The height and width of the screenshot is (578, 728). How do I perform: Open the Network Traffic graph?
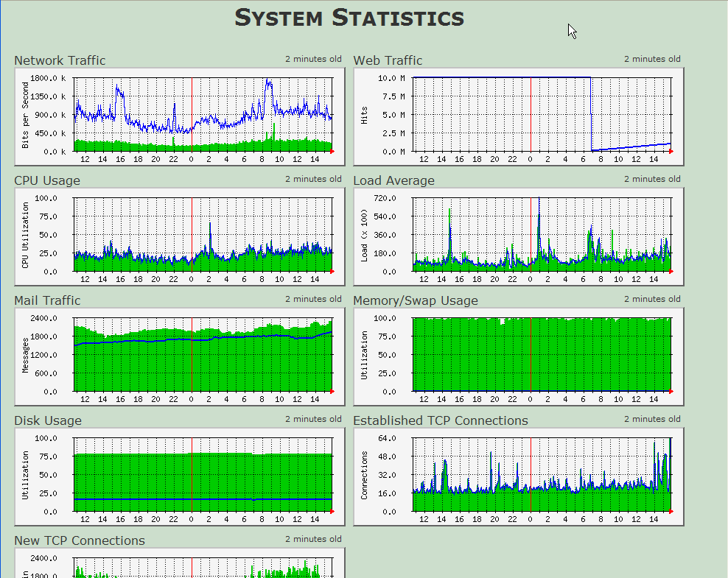point(180,116)
